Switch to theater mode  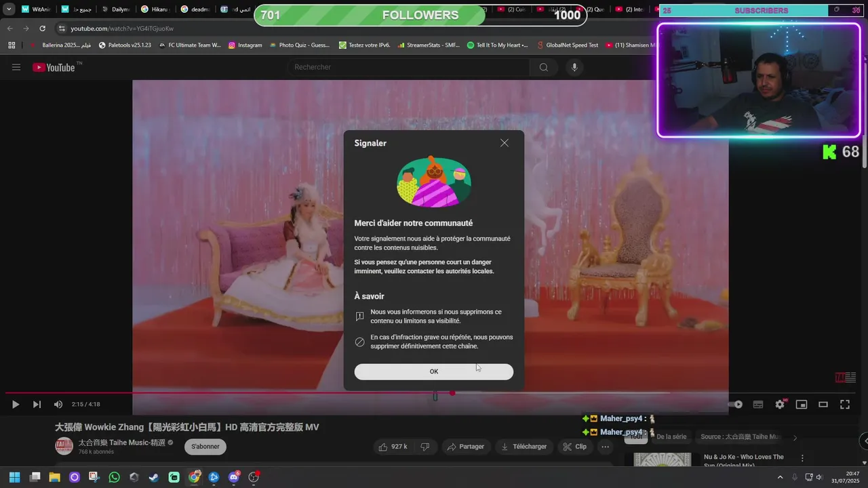coord(823,405)
